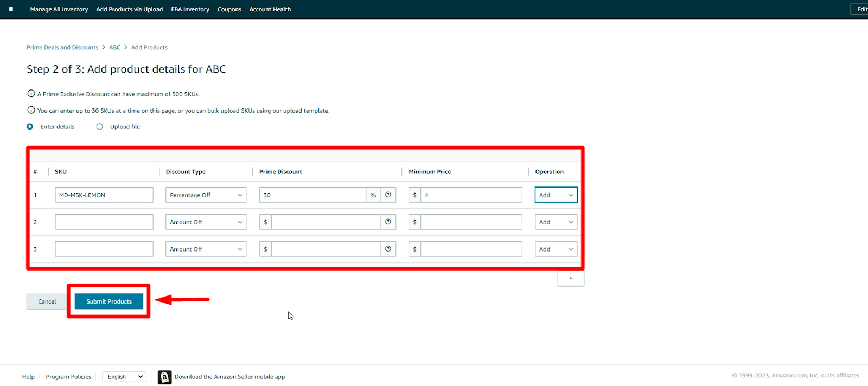Add another row with the plus button

(571, 278)
